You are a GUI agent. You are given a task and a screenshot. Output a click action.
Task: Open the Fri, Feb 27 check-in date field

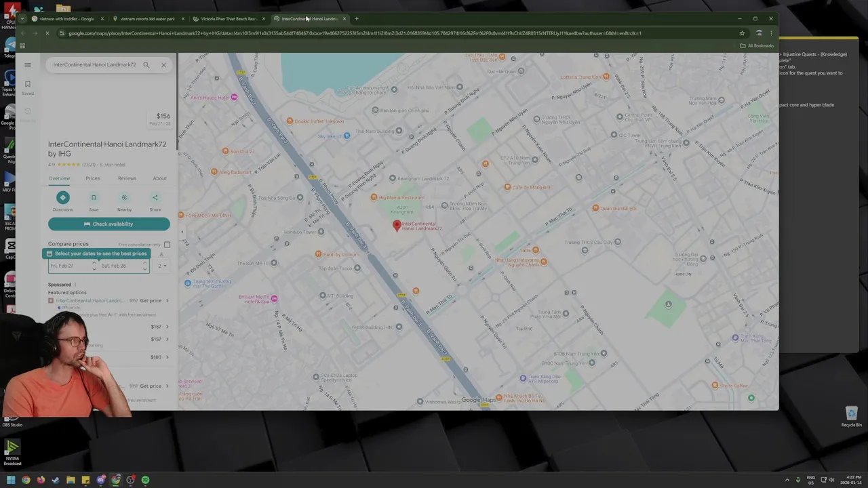tap(72, 266)
